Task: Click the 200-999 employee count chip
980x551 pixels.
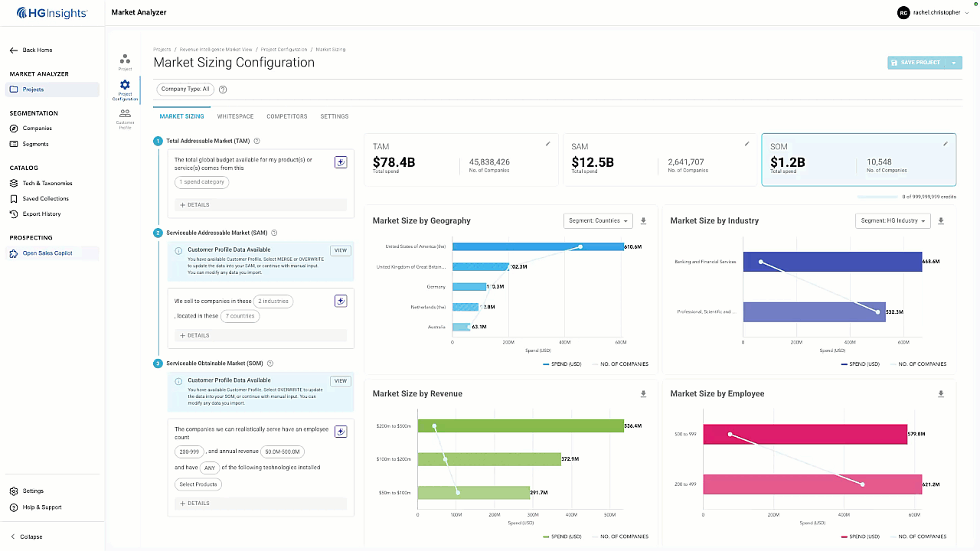Action: coord(188,452)
